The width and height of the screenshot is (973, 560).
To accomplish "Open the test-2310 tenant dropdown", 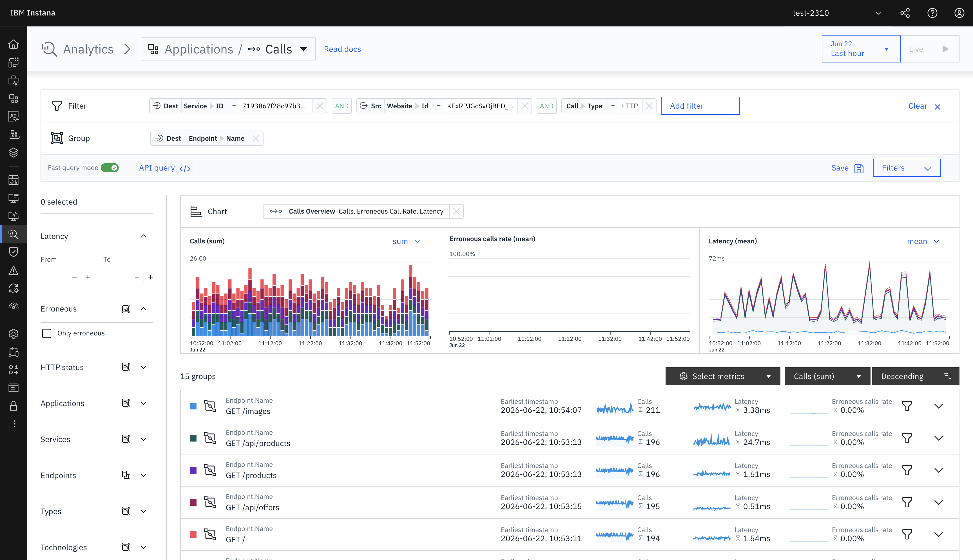I will [837, 13].
